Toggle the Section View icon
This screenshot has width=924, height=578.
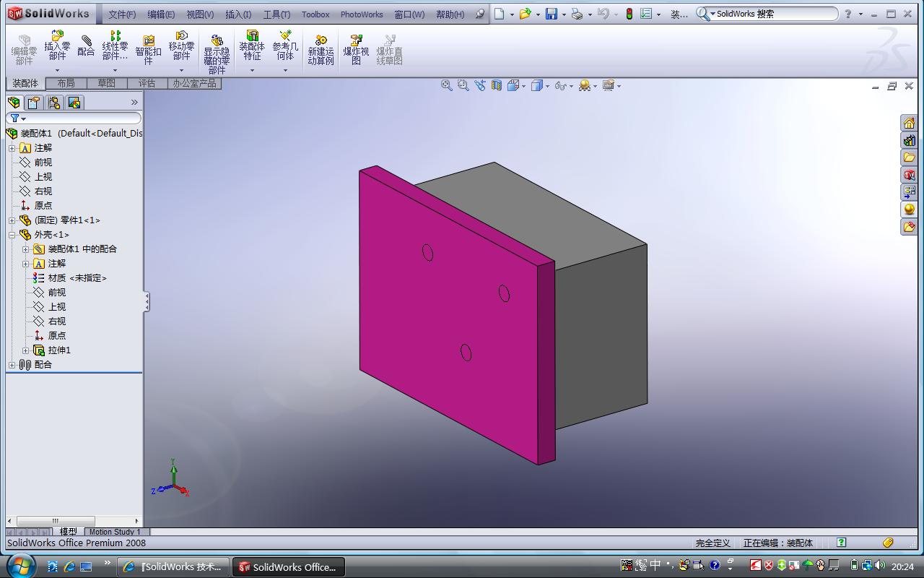[x=497, y=85]
